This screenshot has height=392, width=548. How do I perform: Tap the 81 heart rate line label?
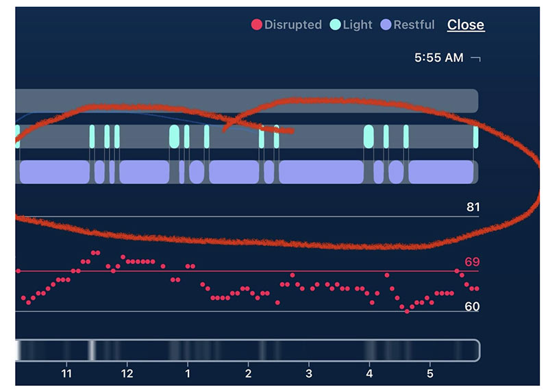[473, 207]
